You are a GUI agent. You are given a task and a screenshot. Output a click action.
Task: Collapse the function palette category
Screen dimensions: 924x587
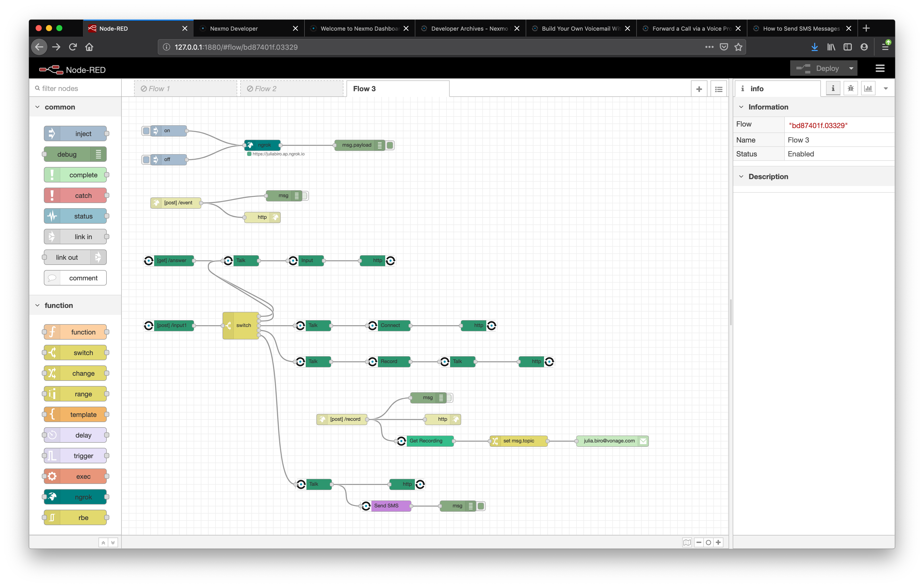(38, 306)
